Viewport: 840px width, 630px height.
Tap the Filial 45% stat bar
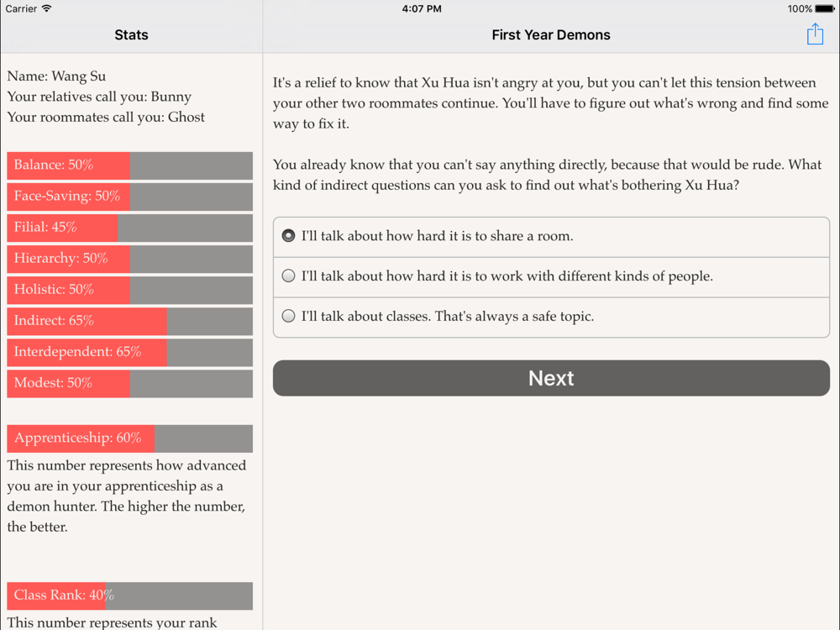pyautogui.click(x=129, y=228)
